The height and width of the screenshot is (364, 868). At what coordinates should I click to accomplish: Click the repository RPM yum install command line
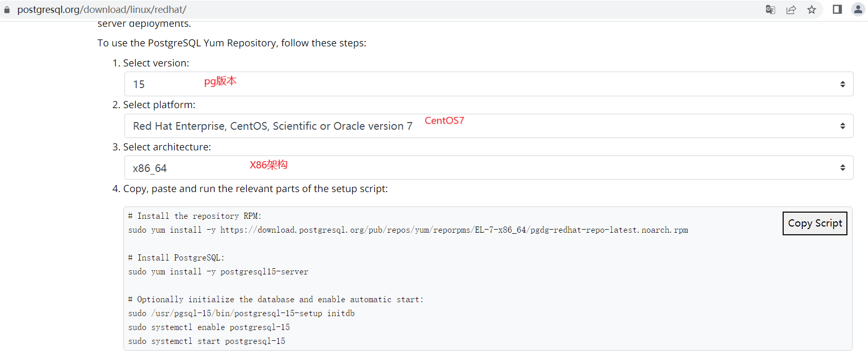coord(408,230)
